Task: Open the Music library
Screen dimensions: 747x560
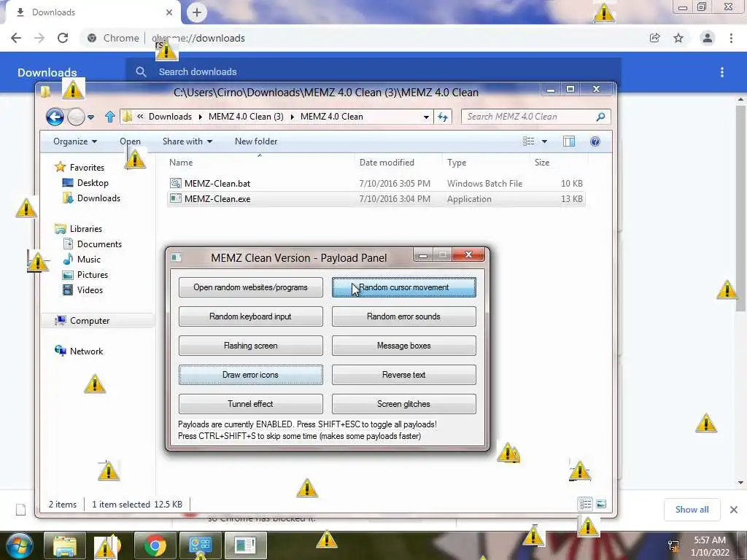Action: coord(88,259)
